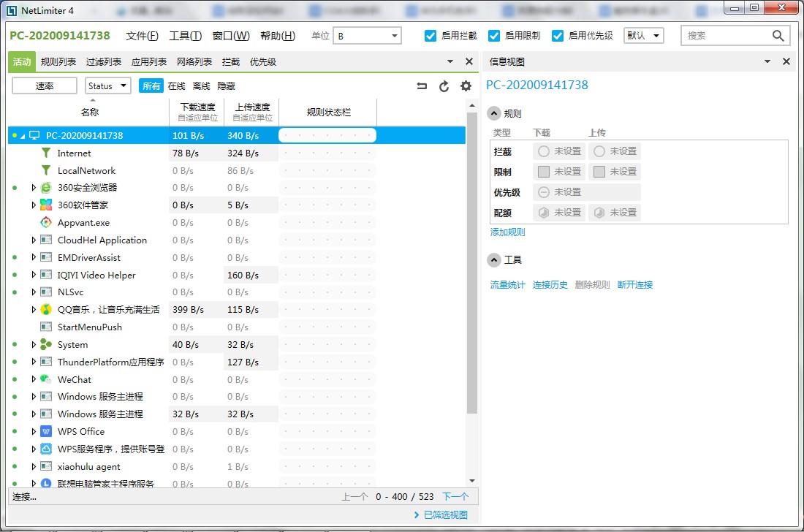Disable the 启用拦截 checkbox
804x532 pixels.
tap(431, 35)
